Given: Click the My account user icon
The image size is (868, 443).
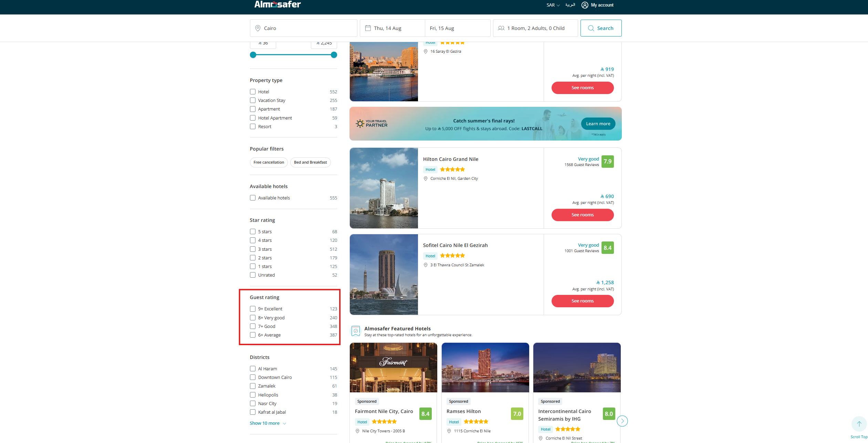Looking at the screenshot, I should (585, 5).
